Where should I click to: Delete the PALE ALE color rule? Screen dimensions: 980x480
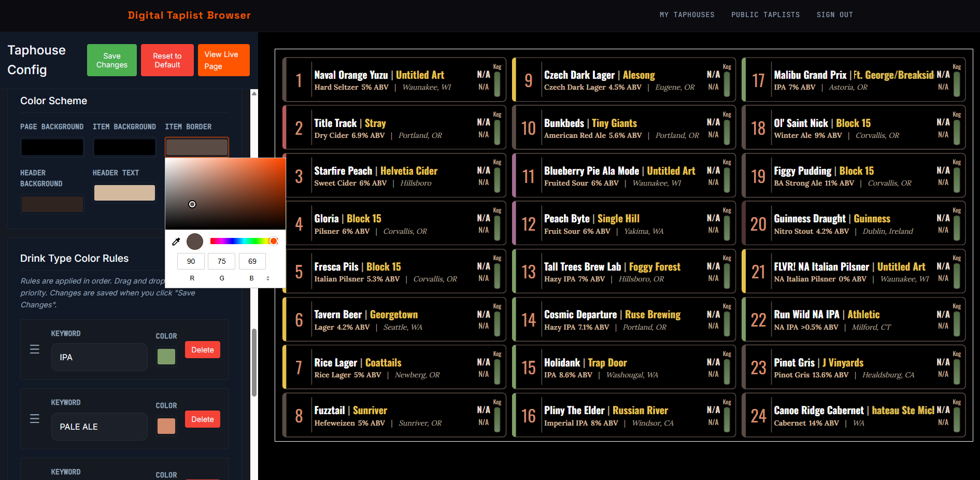[203, 419]
